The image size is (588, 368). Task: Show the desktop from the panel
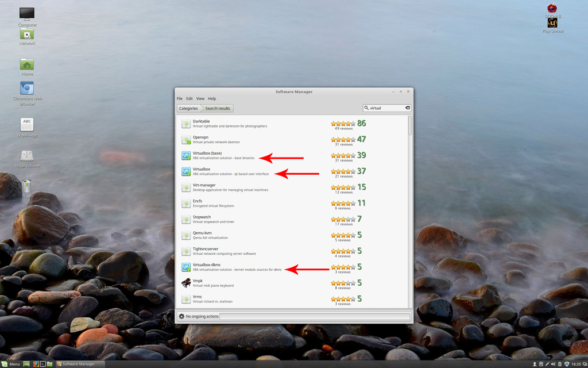coord(26,364)
